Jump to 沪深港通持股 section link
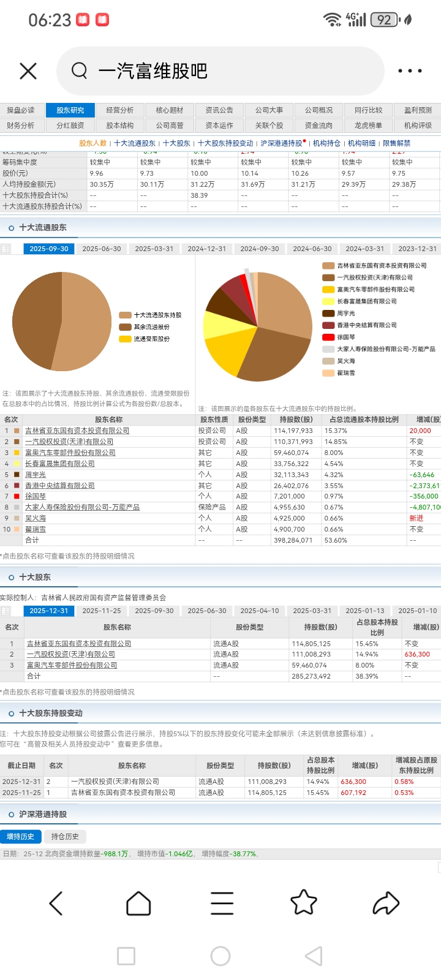 click(282, 143)
